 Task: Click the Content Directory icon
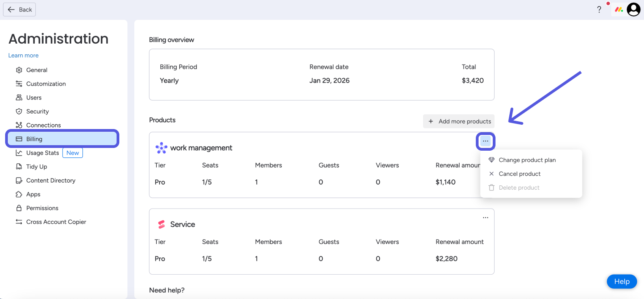pyautogui.click(x=19, y=181)
